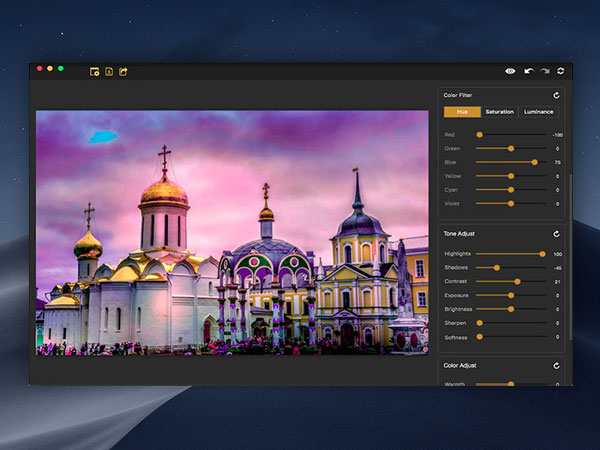Viewport: 600px width, 450px height.
Task: Click the reset all sync icon in title bar
Action: click(561, 71)
